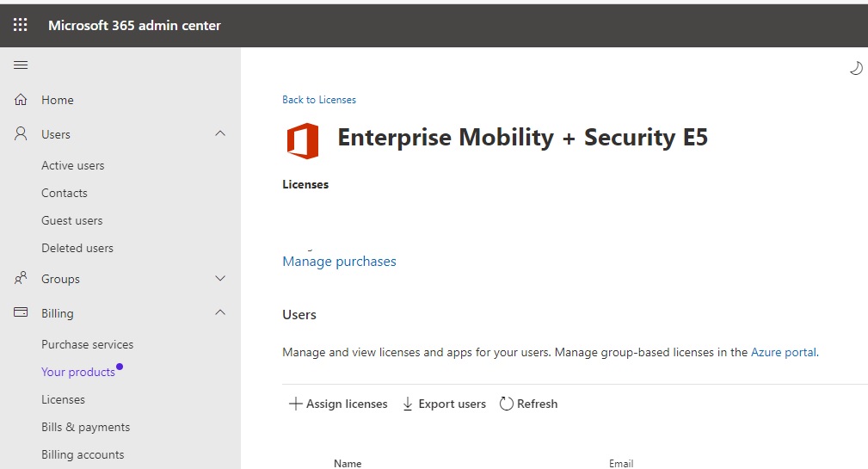This screenshot has width=868, height=469.
Task: Follow the Azure portal link
Action: [784, 352]
